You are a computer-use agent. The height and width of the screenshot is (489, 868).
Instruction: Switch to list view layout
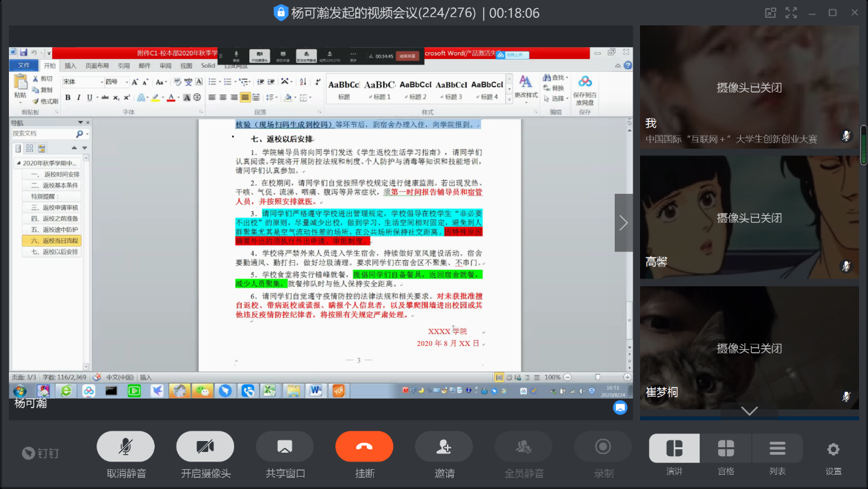pyautogui.click(x=777, y=449)
